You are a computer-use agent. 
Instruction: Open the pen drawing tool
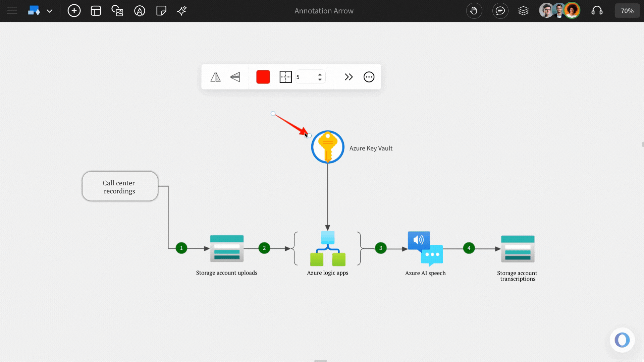[x=140, y=11]
